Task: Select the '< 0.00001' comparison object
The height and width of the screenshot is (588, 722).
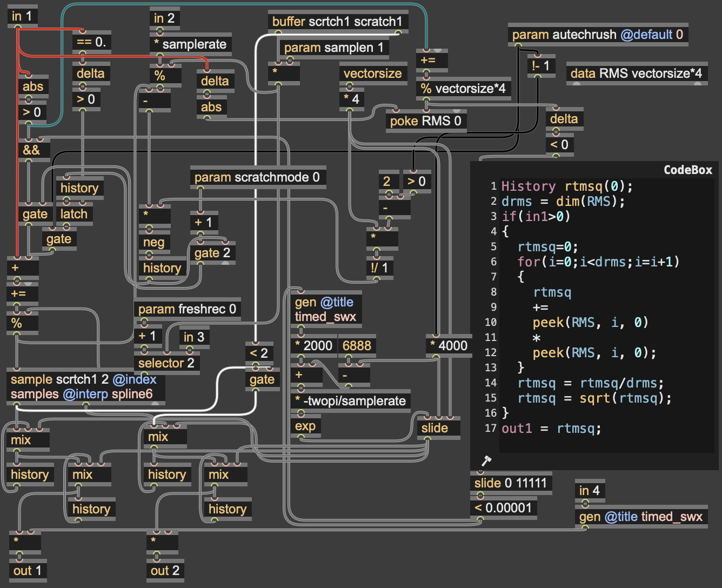Action: point(503,508)
